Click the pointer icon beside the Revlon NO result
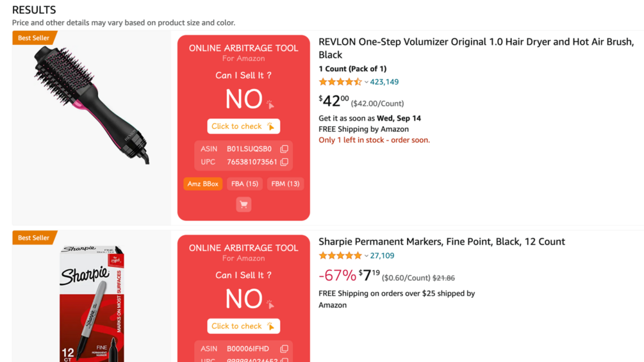The width and height of the screenshot is (644, 362). tap(270, 104)
